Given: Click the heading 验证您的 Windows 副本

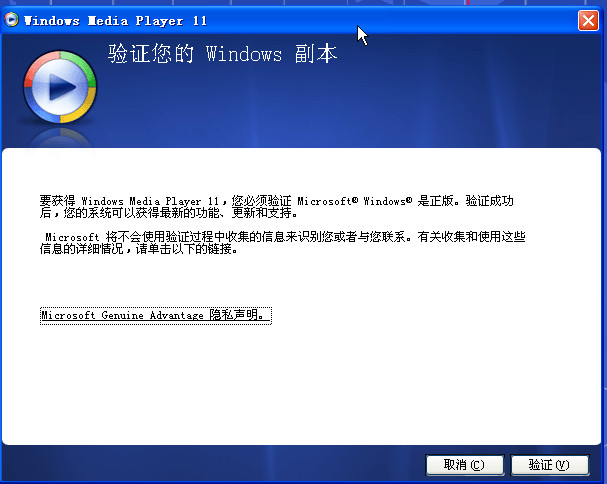Looking at the screenshot, I should [223, 53].
